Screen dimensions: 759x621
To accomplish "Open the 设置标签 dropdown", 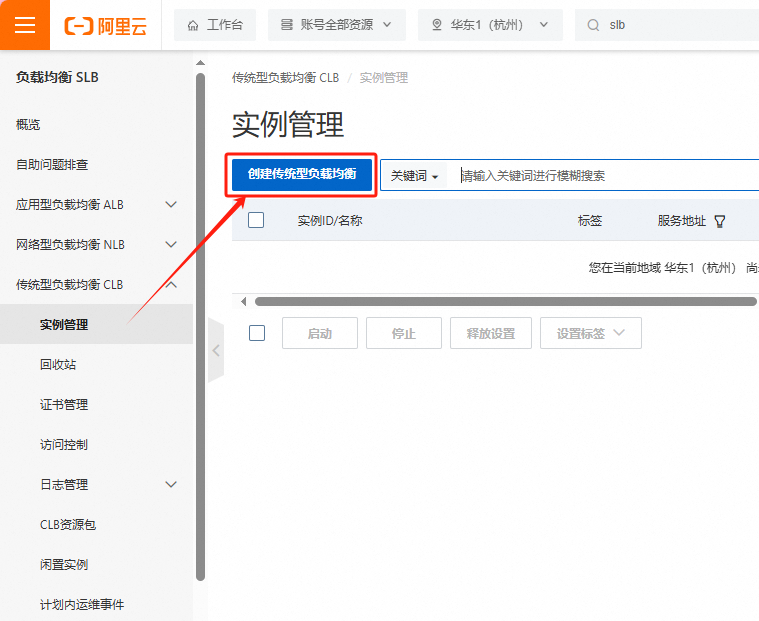I will tap(591, 333).
